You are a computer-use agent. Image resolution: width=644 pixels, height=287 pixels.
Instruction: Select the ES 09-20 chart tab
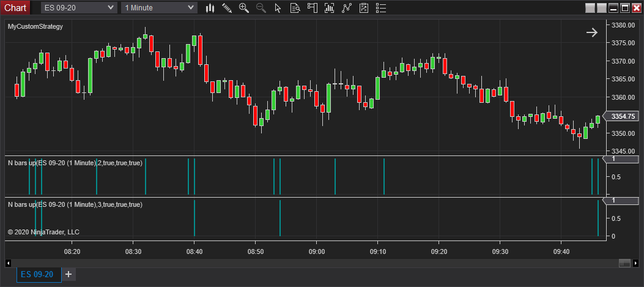pyautogui.click(x=37, y=274)
